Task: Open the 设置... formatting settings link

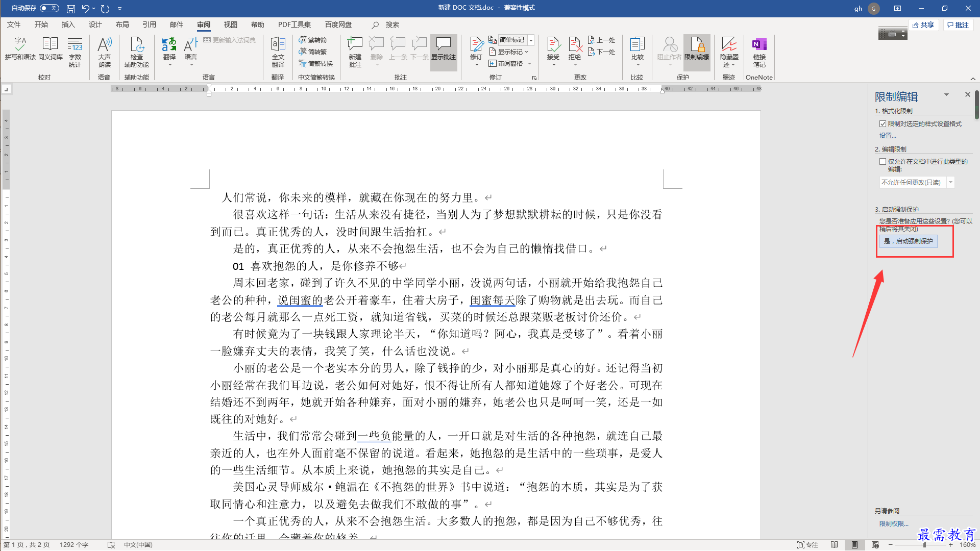Action: (x=888, y=136)
